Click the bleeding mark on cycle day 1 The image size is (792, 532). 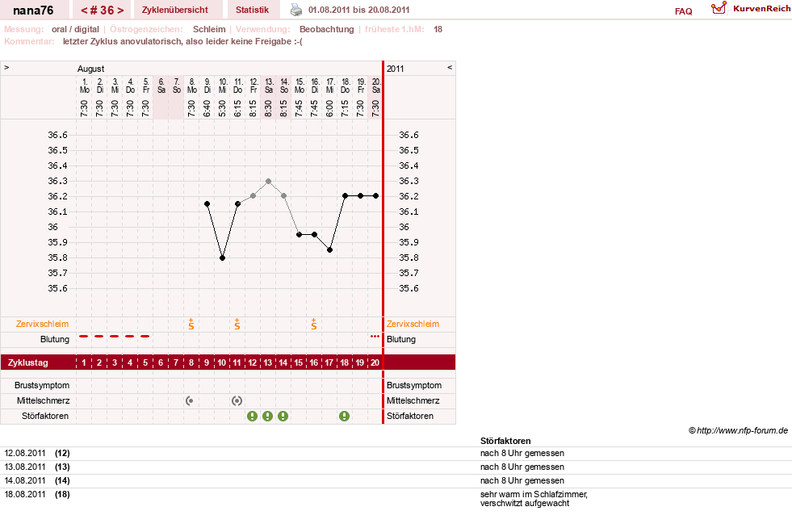(84, 336)
